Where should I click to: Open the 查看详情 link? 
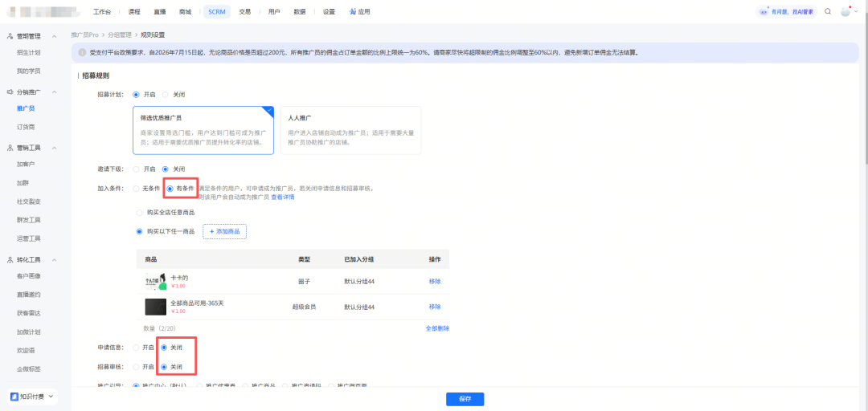pyautogui.click(x=282, y=197)
